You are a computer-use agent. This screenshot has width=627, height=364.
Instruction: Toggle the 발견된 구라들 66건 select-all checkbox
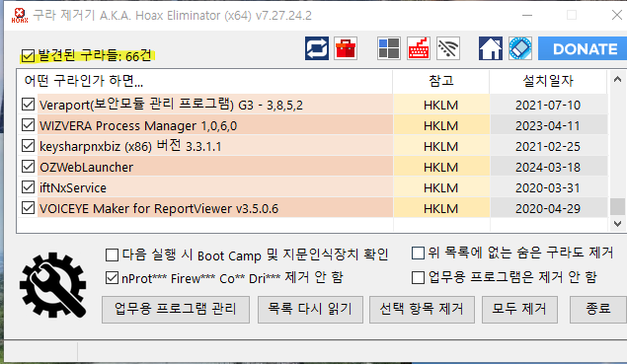tap(28, 55)
